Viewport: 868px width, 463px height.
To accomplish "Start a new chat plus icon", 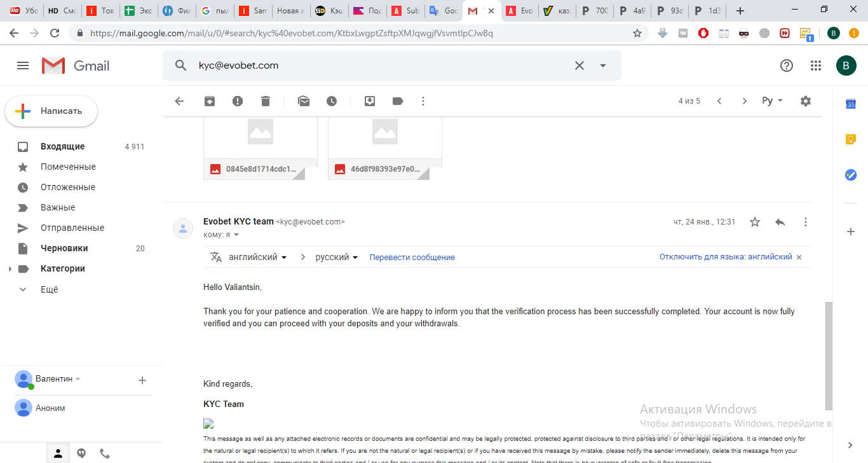I will (142, 380).
